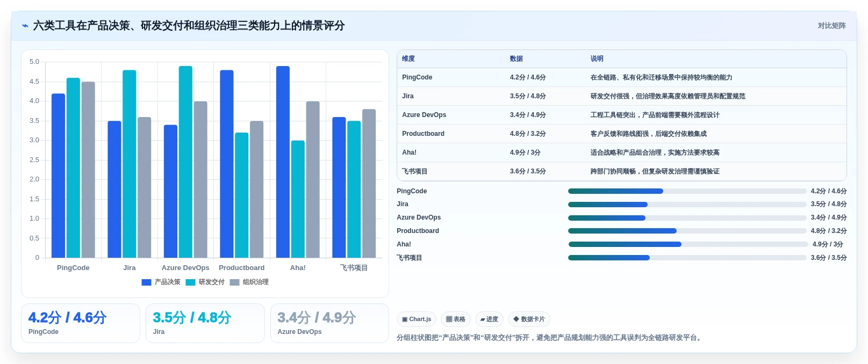
Task: Click the Productboard x-axis label
Action: coord(242,268)
